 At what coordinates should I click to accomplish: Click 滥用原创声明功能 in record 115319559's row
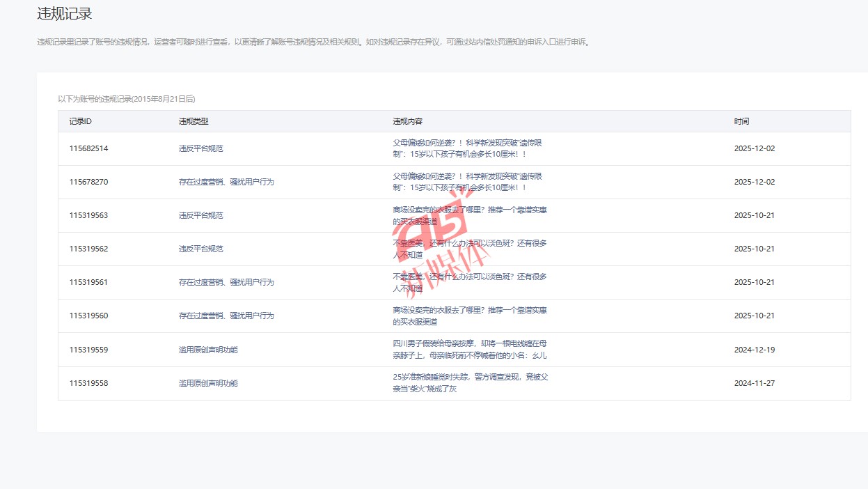pyautogui.click(x=208, y=350)
